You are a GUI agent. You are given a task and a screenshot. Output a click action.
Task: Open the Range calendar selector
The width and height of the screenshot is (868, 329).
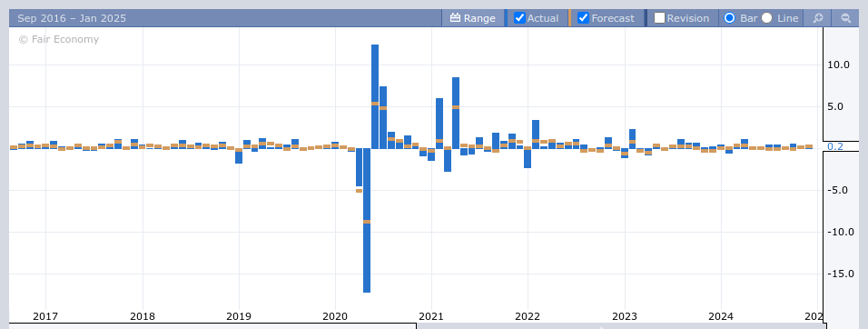coord(473,18)
